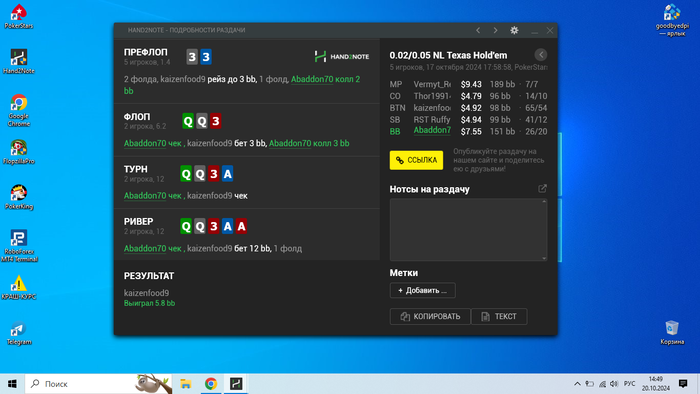Click ТУРН street heading
This screenshot has width=700, height=394.
pyautogui.click(x=136, y=170)
